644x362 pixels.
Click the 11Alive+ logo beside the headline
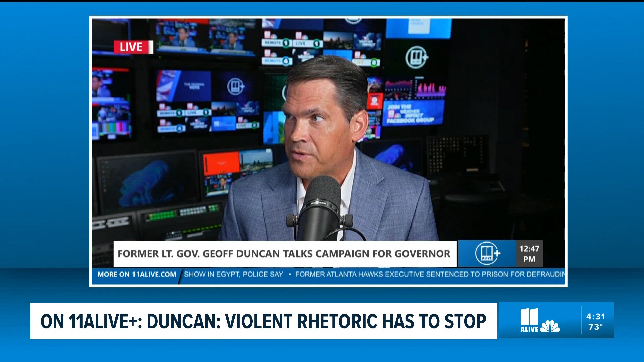487,253
